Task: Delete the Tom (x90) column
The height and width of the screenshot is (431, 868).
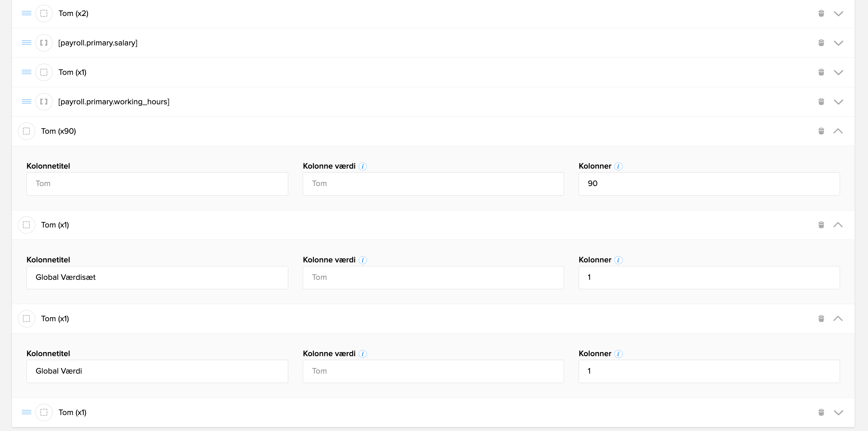Action: point(821,131)
